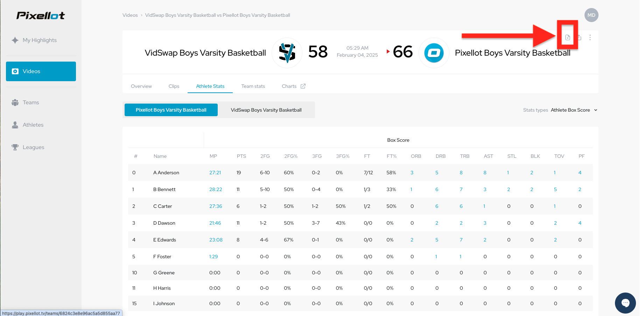Image resolution: width=644 pixels, height=316 pixels.
Task: Click the F Foster player name
Action: click(162, 257)
